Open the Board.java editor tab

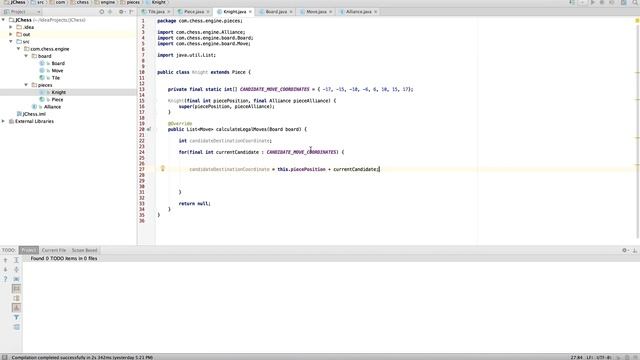pos(276,12)
